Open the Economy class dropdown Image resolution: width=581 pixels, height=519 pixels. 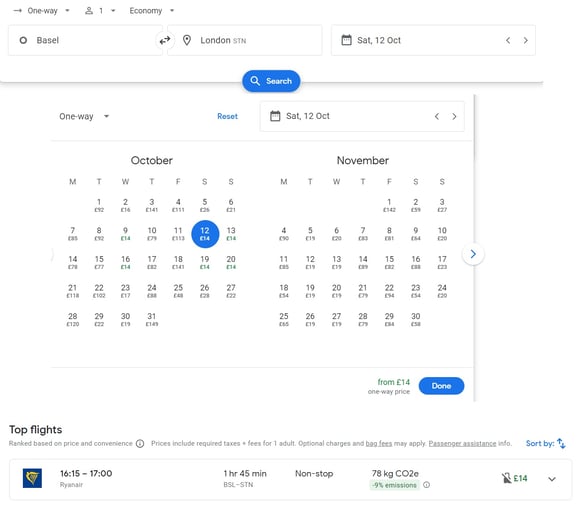click(x=152, y=11)
